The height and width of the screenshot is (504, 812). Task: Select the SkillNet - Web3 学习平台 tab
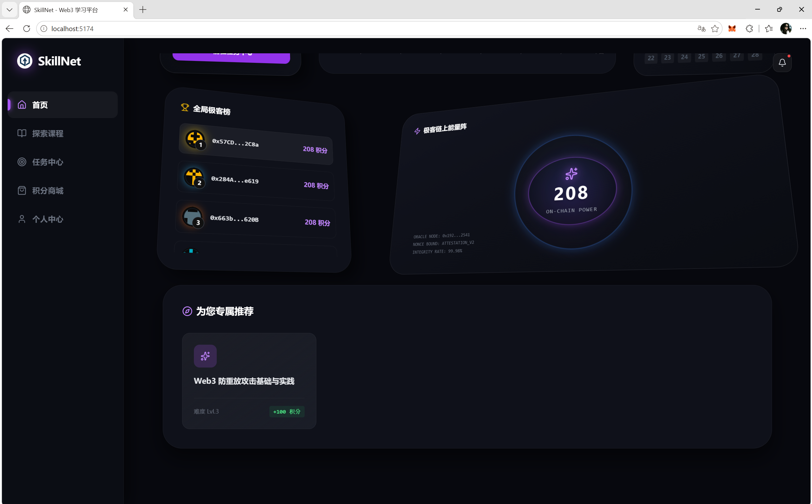coord(76,10)
